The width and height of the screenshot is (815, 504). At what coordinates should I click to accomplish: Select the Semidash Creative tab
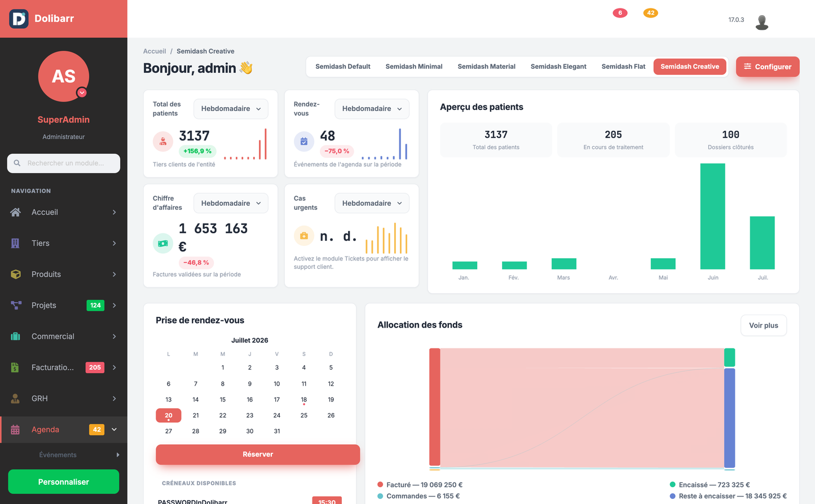pyautogui.click(x=690, y=67)
